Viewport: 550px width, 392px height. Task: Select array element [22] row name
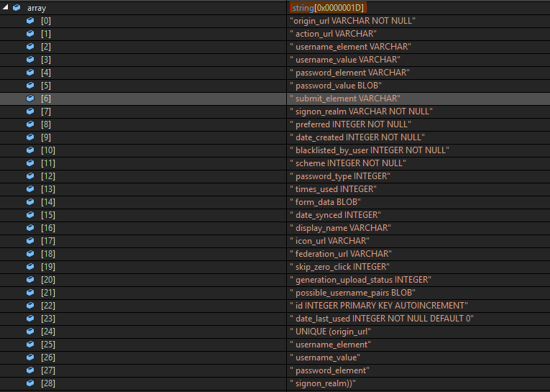coord(47,305)
